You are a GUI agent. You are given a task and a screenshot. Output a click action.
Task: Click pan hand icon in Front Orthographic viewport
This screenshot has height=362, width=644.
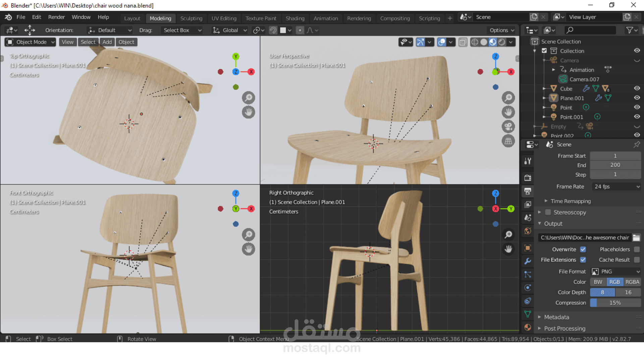point(249,249)
